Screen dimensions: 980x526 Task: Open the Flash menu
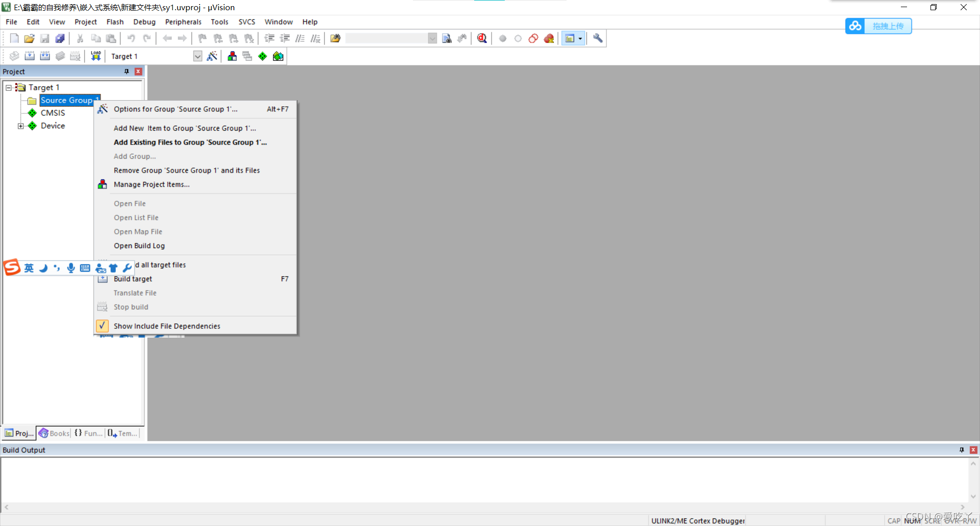click(x=115, y=22)
